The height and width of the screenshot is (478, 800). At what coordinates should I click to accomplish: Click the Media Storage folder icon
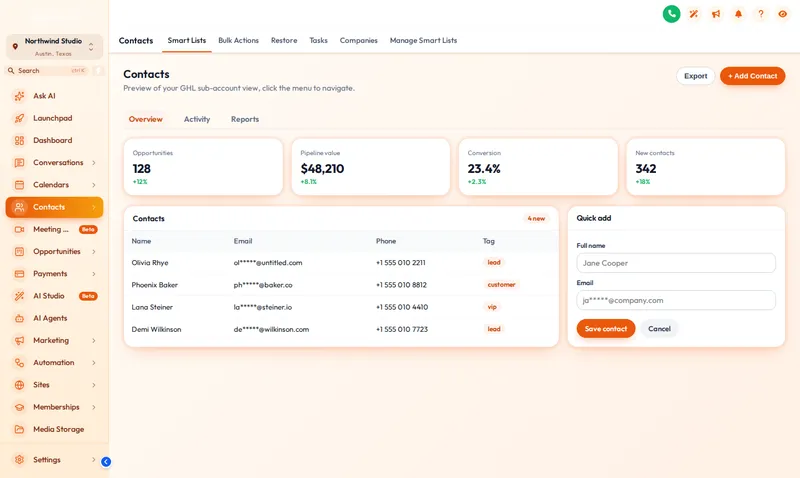coord(19,430)
